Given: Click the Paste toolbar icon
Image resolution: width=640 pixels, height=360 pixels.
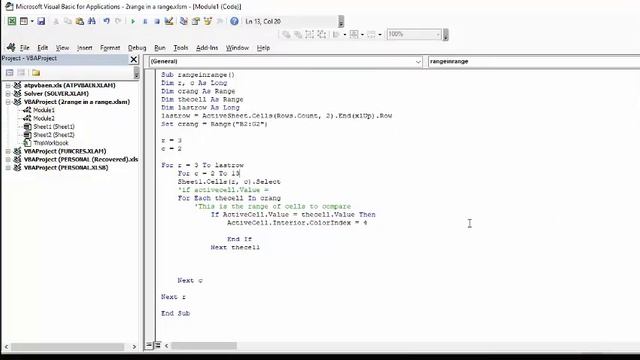Looking at the screenshot, I should coord(80,21).
